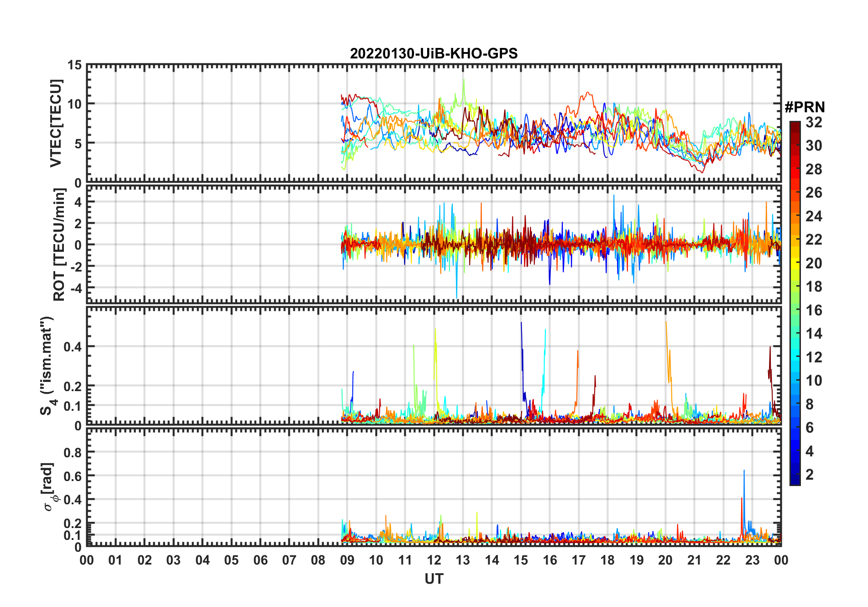This screenshot has height=607, width=868.
Task: Click the S4 ("ism.mat") axis label
Action: [48, 366]
